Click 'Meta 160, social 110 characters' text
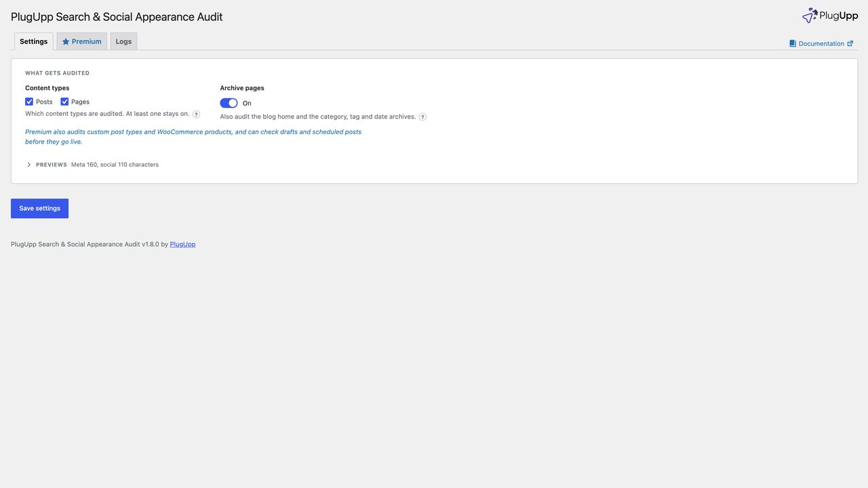Viewport: 868px width, 488px height. [115, 165]
